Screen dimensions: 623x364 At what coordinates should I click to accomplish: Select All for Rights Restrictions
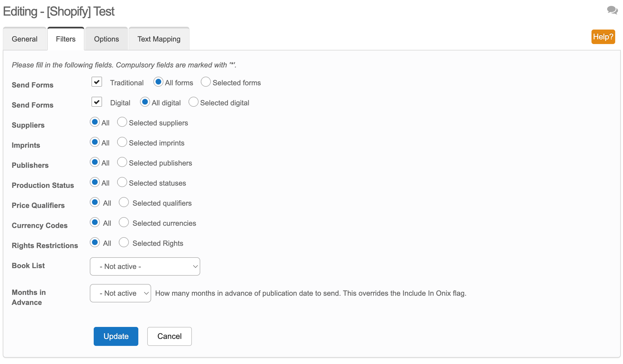[x=95, y=242]
